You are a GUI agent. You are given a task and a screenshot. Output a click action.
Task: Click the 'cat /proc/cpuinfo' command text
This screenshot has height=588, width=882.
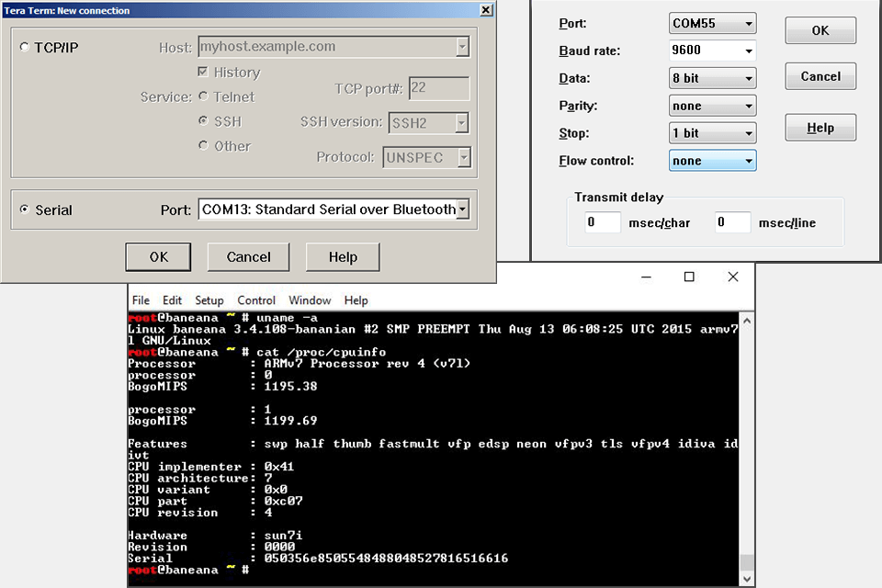[x=322, y=352]
